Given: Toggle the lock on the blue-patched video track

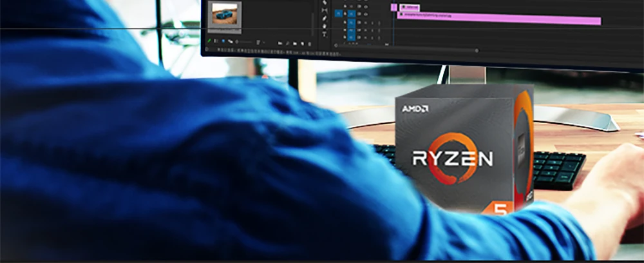Looking at the screenshot, I should pos(345,14).
